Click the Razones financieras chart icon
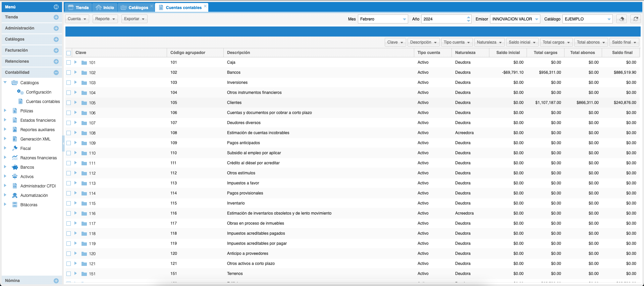644x286 pixels. click(x=15, y=158)
